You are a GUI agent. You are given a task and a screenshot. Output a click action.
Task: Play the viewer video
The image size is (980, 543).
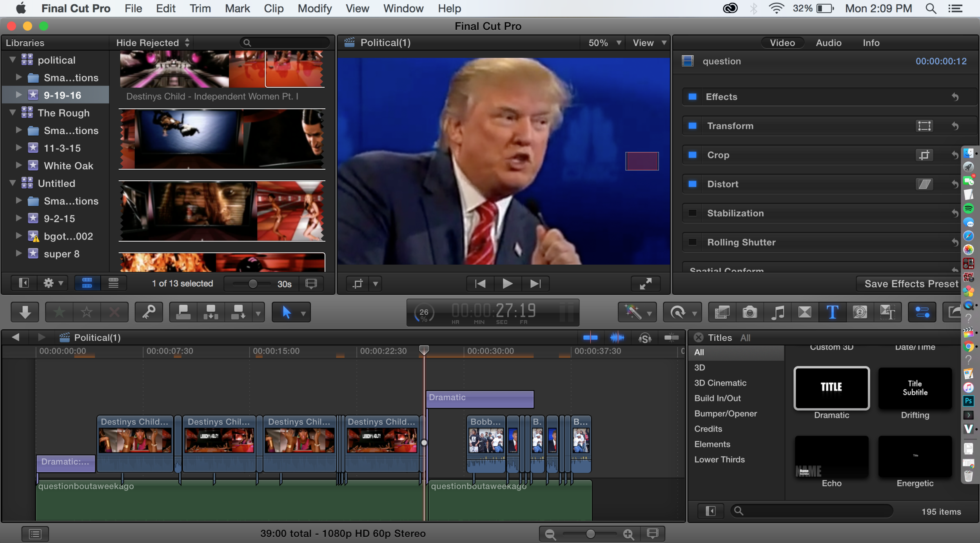(x=507, y=283)
